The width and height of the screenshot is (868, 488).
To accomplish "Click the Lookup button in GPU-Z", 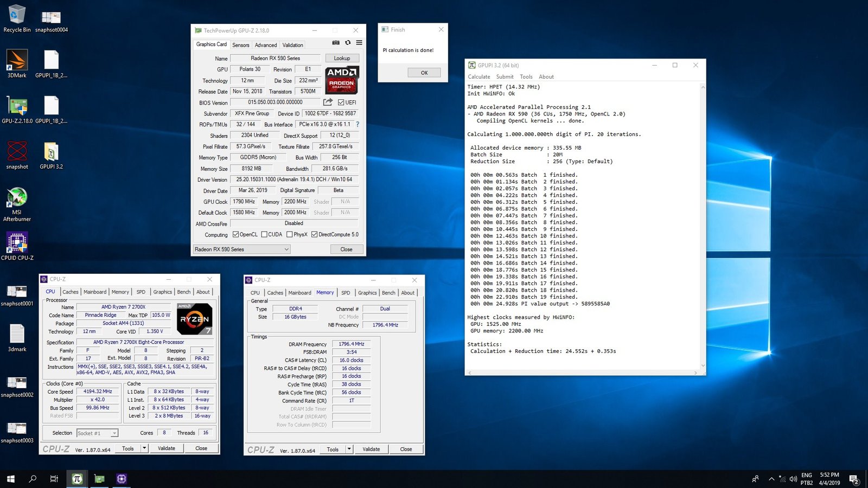I will coord(342,58).
